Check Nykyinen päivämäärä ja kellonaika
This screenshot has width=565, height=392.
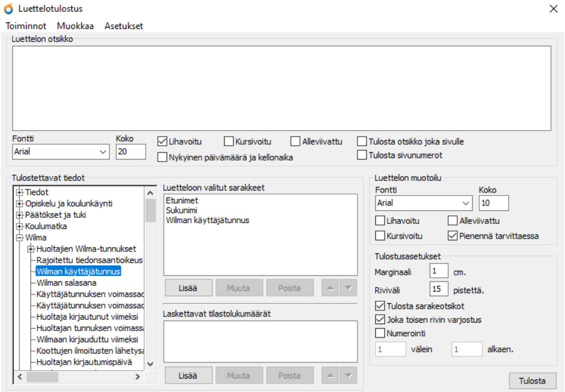(x=162, y=157)
